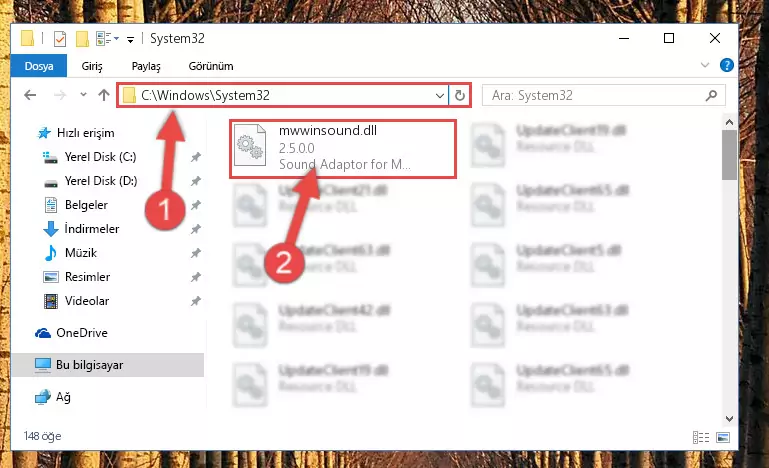The height and width of the screenshot is (468, 769).
Task: Minimize the System32 window
Action: 624,38
